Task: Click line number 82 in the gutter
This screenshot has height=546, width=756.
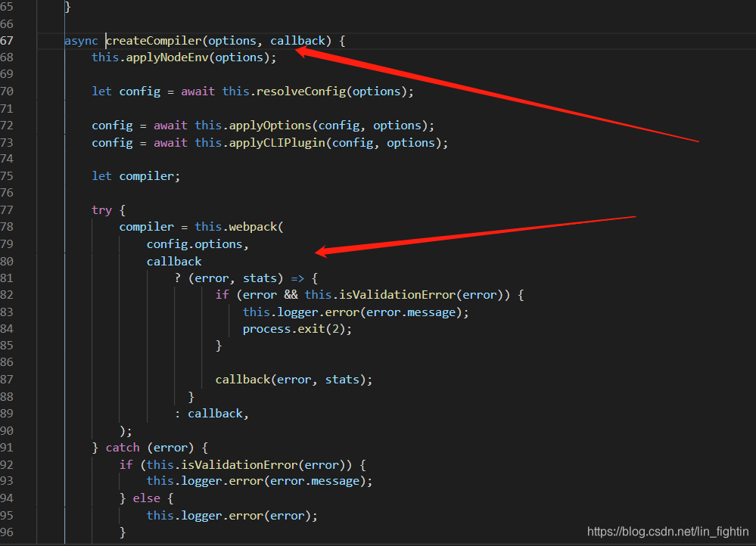Action: click(7, 295)
